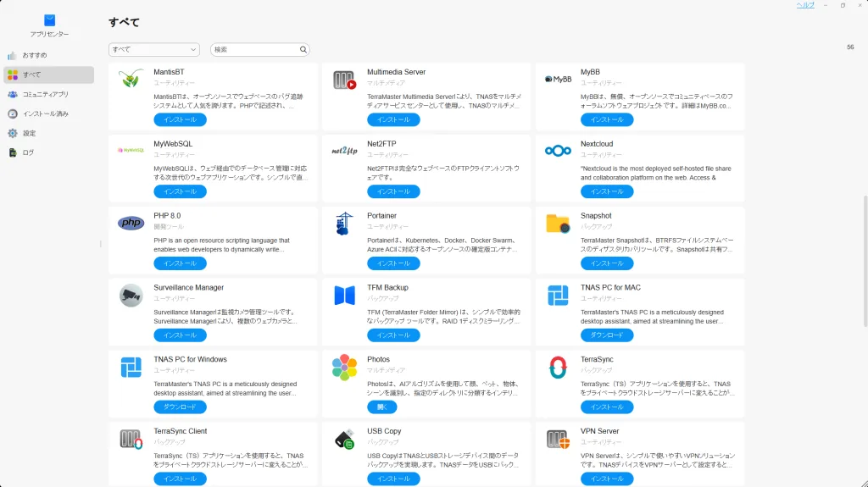
Task: Expand the すべて category dropdown
Action: [x=154, y=49]
